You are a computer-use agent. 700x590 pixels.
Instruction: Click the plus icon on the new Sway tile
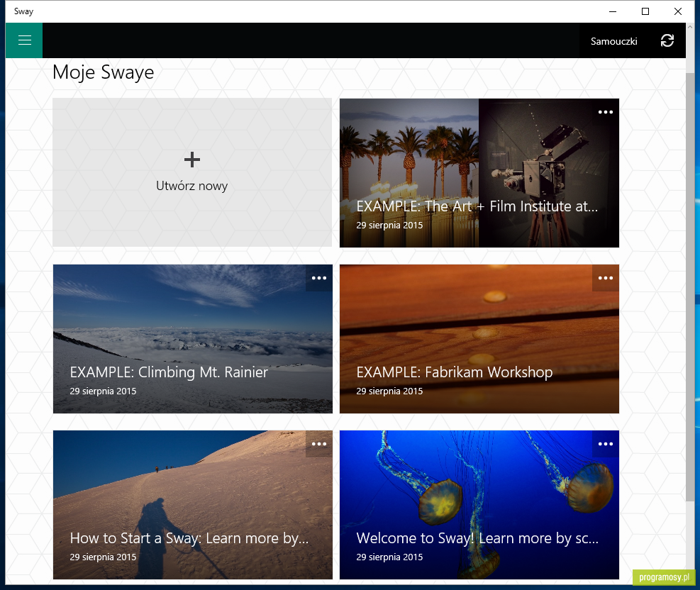(x=192, y=160)
